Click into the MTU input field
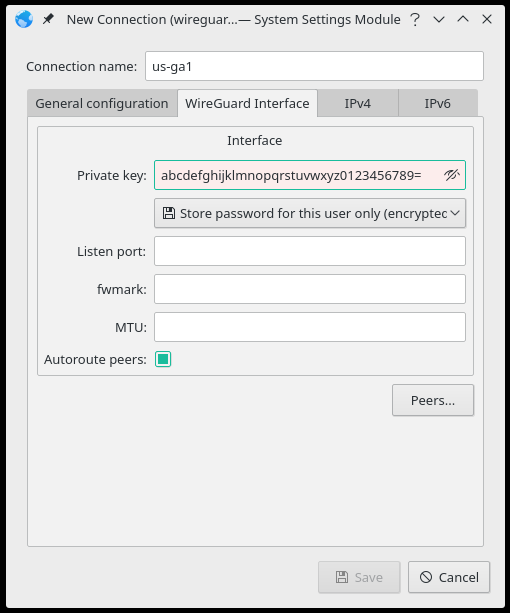 310,327
